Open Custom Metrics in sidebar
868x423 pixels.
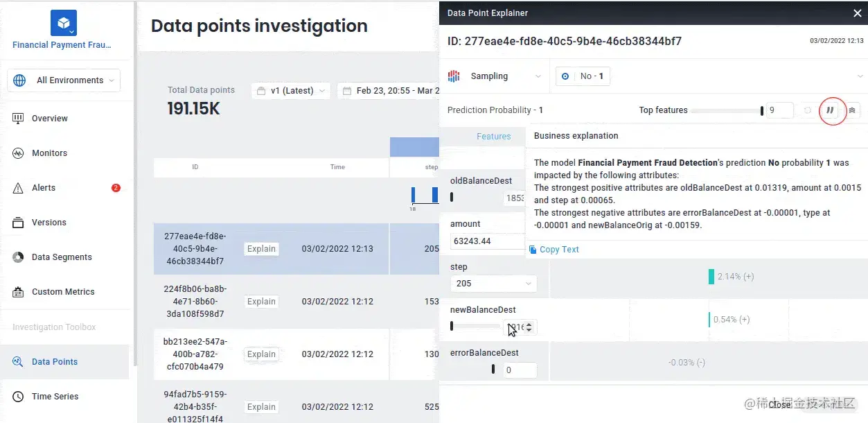63,292
